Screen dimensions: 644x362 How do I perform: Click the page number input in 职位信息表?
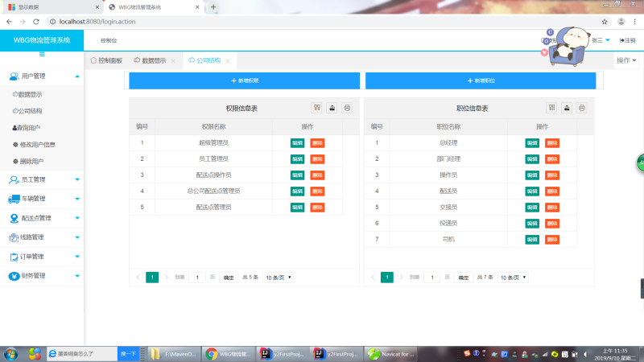pyautogui.click(x=431, y=277)
